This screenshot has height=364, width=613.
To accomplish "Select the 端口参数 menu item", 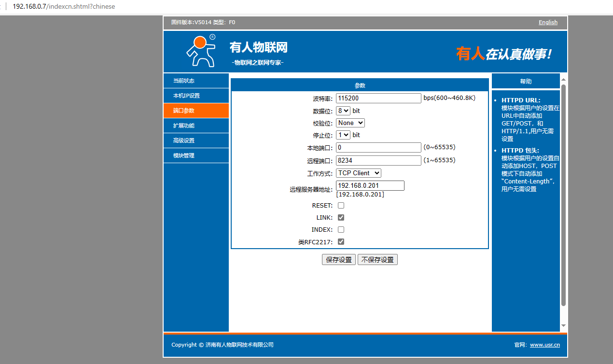I will tap(196, 111).
